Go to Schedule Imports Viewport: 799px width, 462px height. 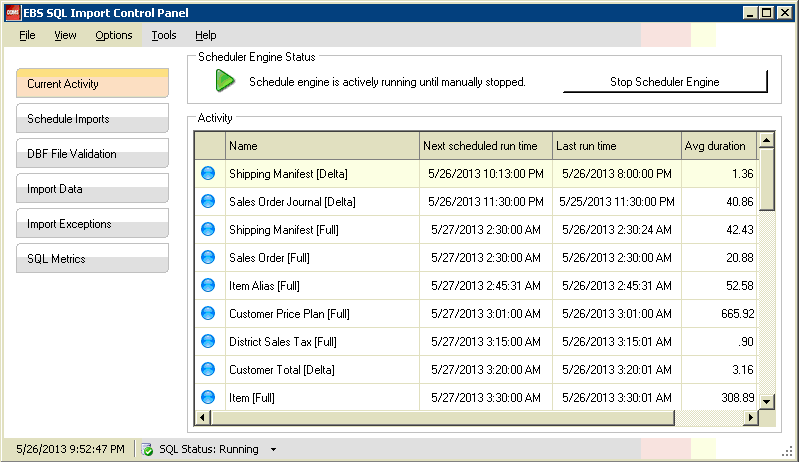[x=92, y=118]
